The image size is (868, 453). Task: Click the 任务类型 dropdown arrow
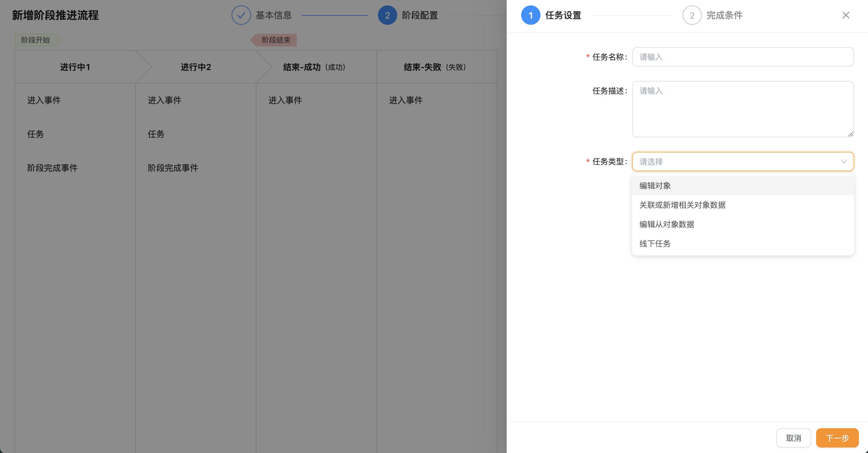pos(843,162)
